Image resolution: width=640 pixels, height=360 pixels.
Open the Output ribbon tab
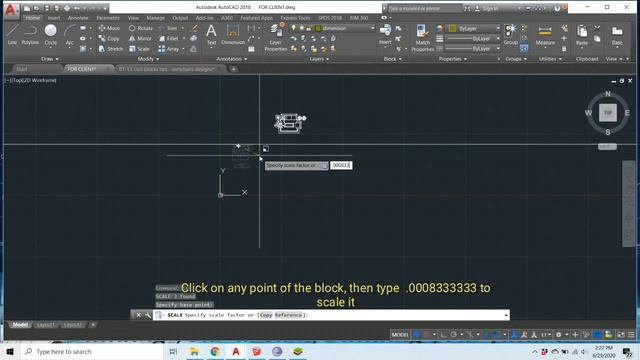click(x=180, y=18)
